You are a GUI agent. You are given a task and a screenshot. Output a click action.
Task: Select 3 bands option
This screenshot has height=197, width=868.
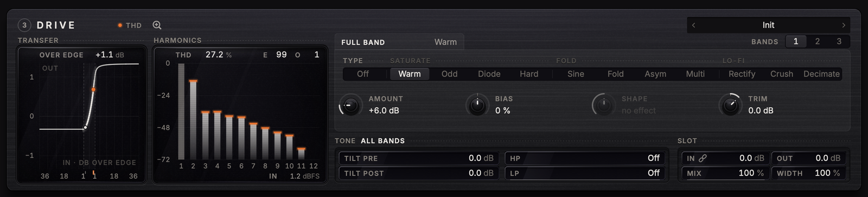pyautogui.click(x=839, y=41)
